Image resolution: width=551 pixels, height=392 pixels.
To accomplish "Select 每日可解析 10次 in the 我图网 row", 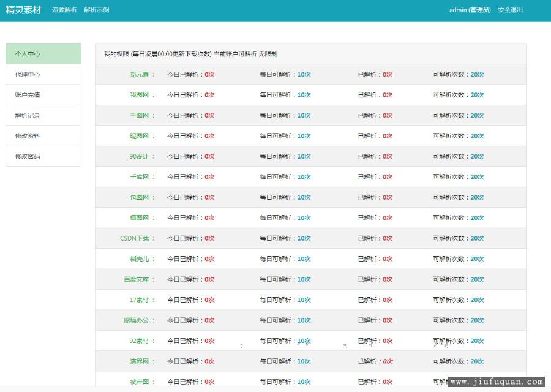I will (285, 94).
